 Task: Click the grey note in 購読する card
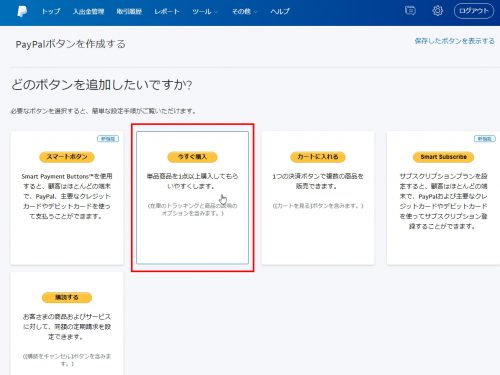pos(67,360)
